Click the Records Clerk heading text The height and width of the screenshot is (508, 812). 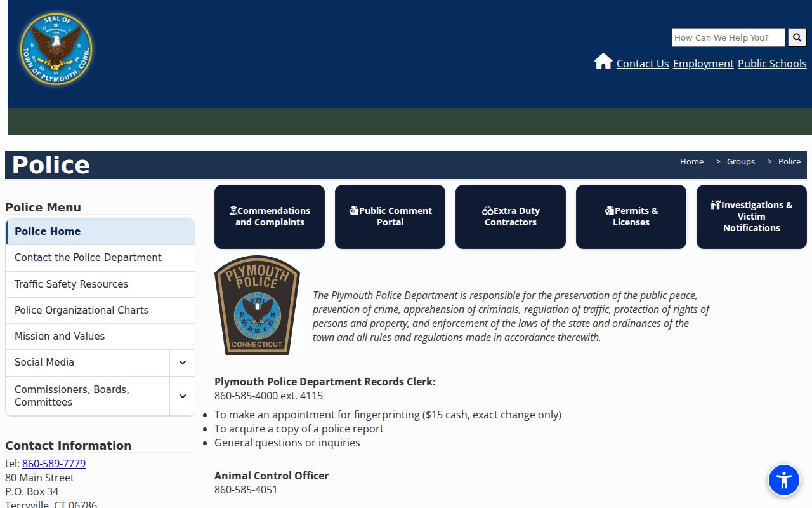[x=325, y=382]
